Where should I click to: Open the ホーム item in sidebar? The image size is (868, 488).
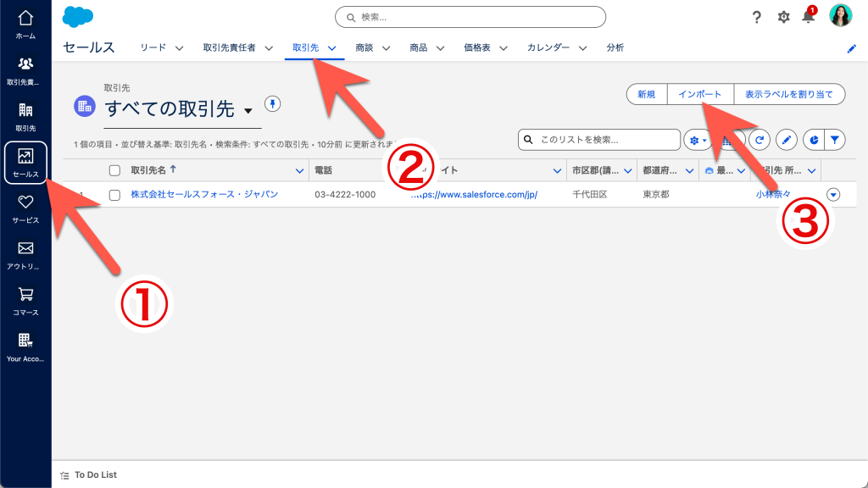click(x=25, y=25)
